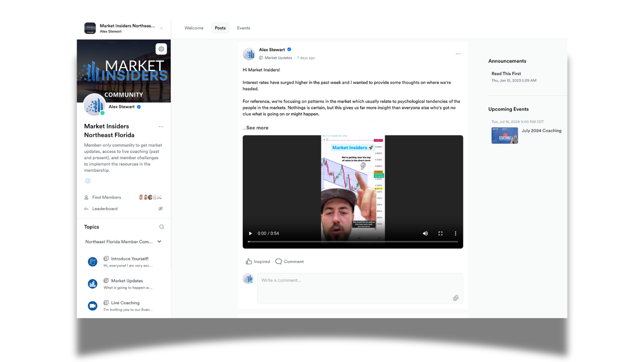The width and height of the screenshot is (644, 362).
Task: Open the Read This First announcement
Action: coord(506,74)
